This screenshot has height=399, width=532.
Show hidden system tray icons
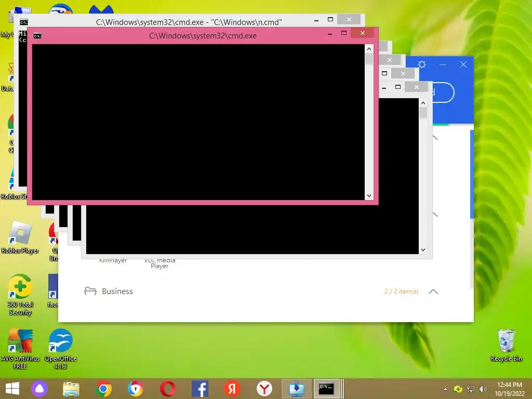click(x=445, y=389)
